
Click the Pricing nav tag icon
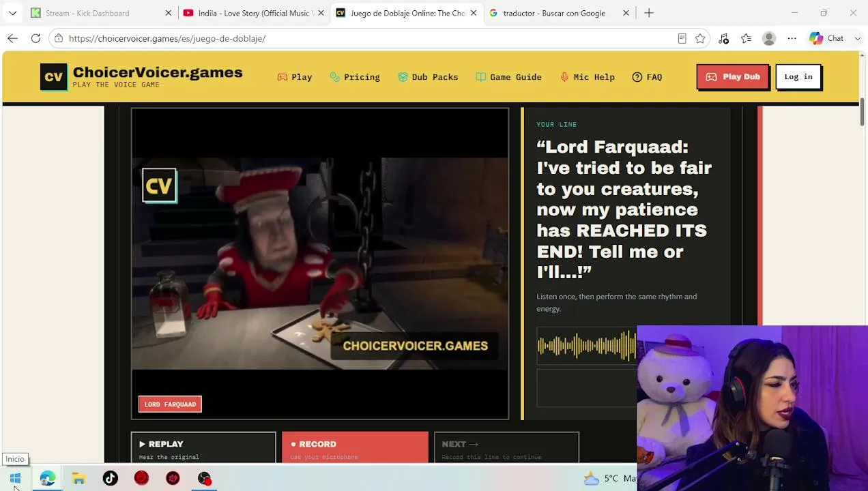334,77
